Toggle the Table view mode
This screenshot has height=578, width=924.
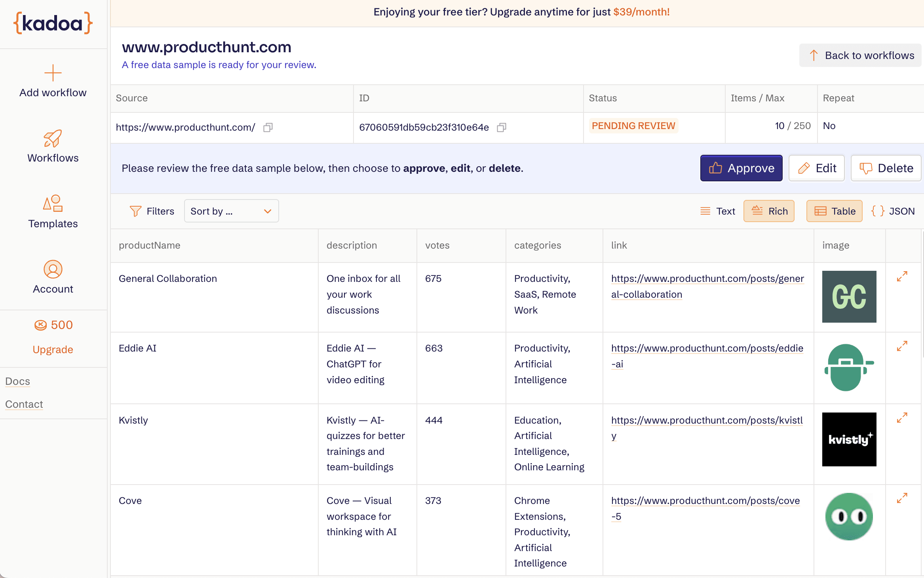point(835,211)
